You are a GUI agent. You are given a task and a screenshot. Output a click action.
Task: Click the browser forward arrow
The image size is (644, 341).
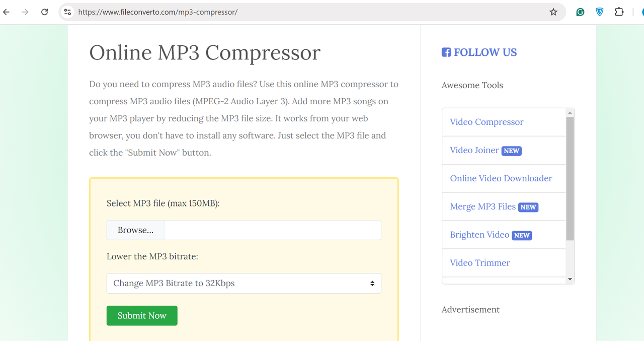pyautogui.click(x=25, y=12)
